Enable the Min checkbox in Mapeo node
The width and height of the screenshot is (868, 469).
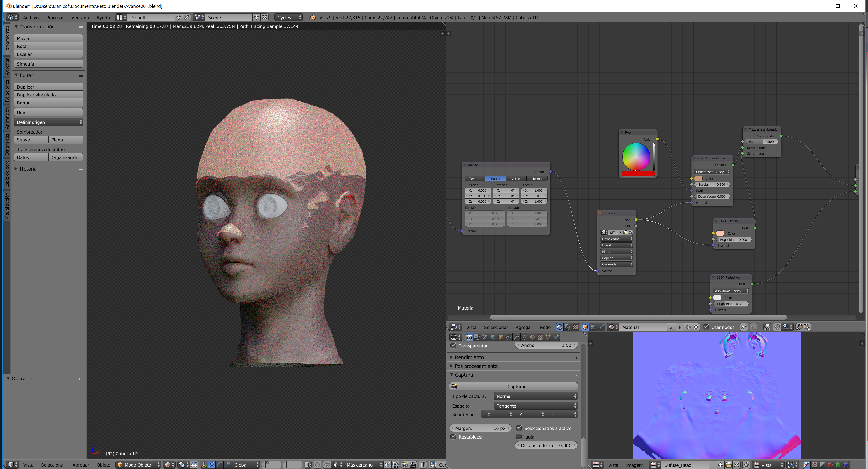click(x=467, y=208)
